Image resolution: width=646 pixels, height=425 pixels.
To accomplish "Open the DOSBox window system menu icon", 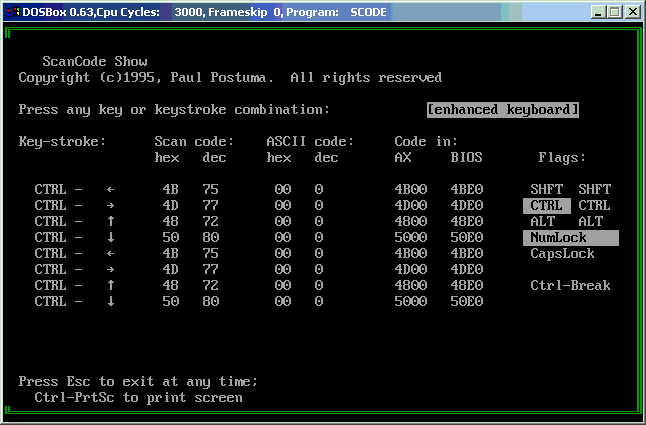I will (x=11, y=12).
